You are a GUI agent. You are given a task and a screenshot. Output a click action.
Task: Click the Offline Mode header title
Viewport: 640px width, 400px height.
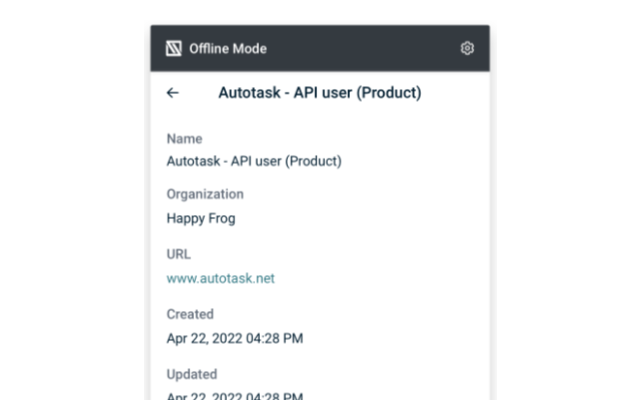click(228, 49)
